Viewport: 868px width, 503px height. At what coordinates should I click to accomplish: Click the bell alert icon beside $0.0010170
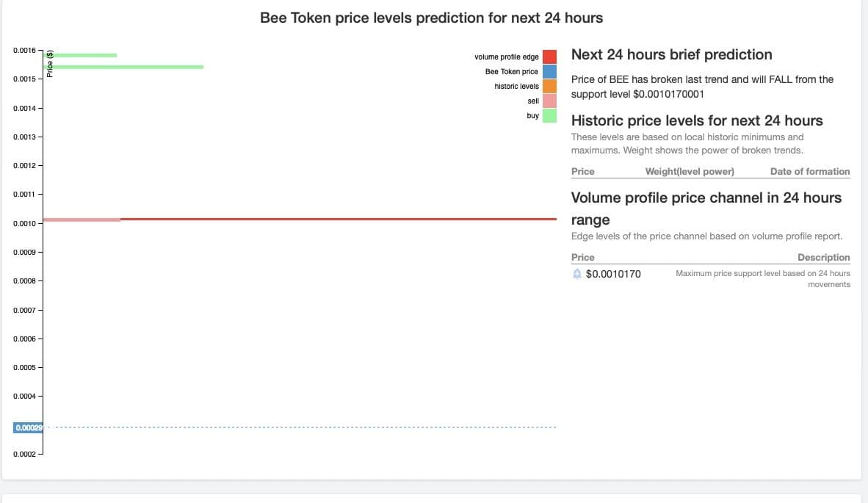click(x=577, y=274)
